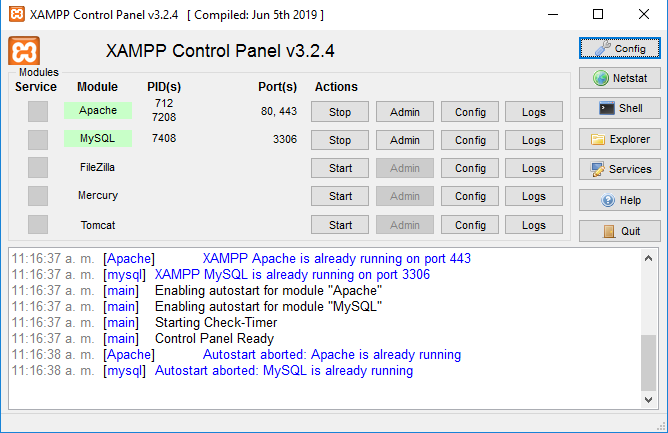Open the Shell terminal icon button
668x433 pixels.
coord(619,108)
